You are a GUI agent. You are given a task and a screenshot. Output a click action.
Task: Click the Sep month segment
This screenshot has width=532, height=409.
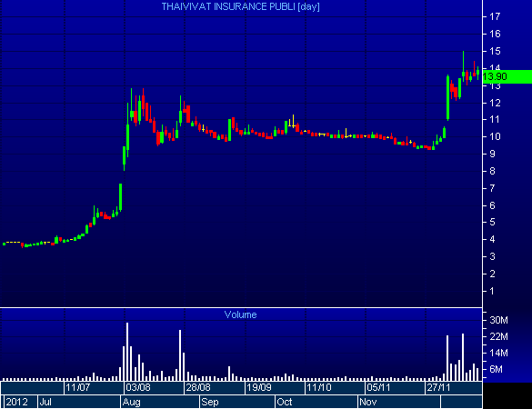tap(237, 402)
